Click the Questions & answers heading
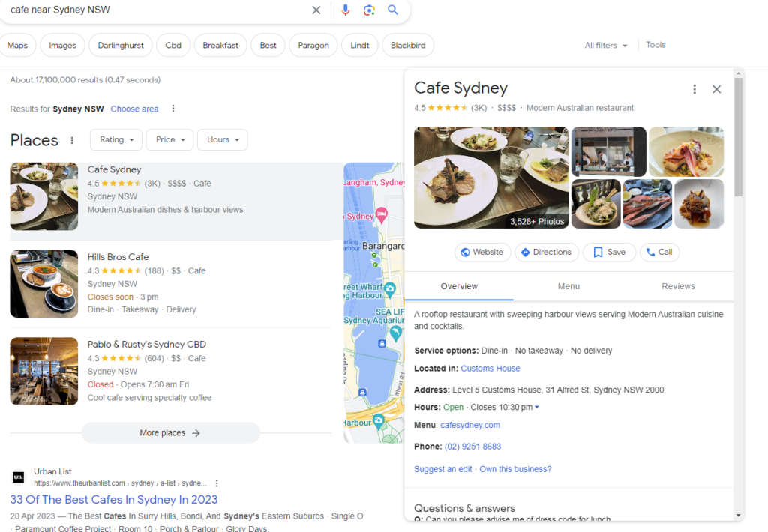Screen dimensions: 768x532 tap(464, 508)
